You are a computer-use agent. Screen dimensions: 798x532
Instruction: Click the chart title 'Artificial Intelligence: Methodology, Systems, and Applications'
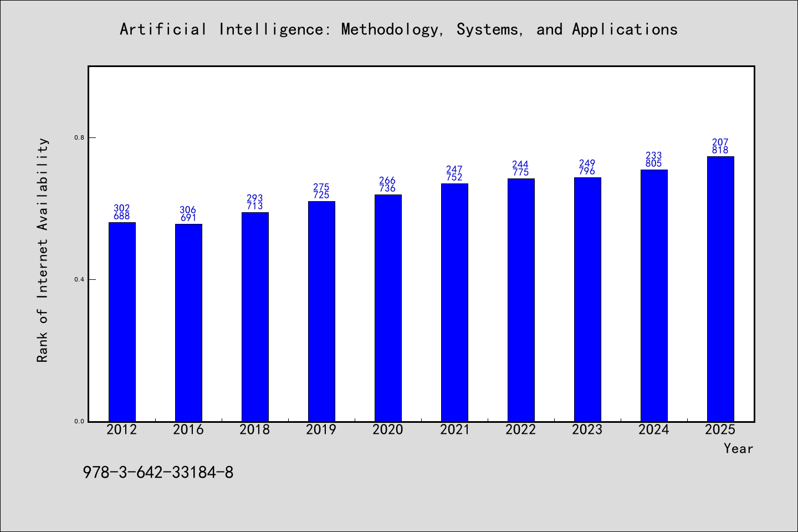pos(398,29)
